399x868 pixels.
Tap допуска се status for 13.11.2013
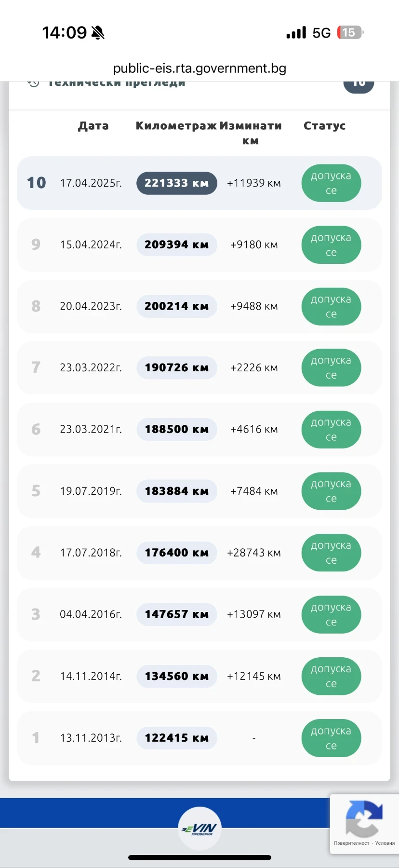[331, 738]
